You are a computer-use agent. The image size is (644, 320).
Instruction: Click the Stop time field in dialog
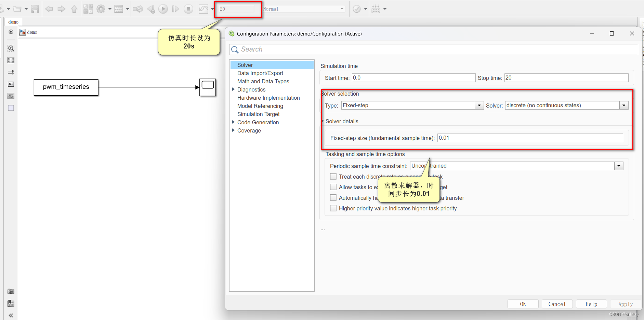click(x=566, y=78)
